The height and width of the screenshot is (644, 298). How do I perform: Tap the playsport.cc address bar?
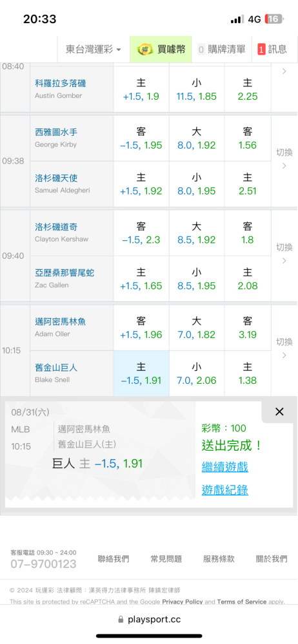[x=149, y=620]
